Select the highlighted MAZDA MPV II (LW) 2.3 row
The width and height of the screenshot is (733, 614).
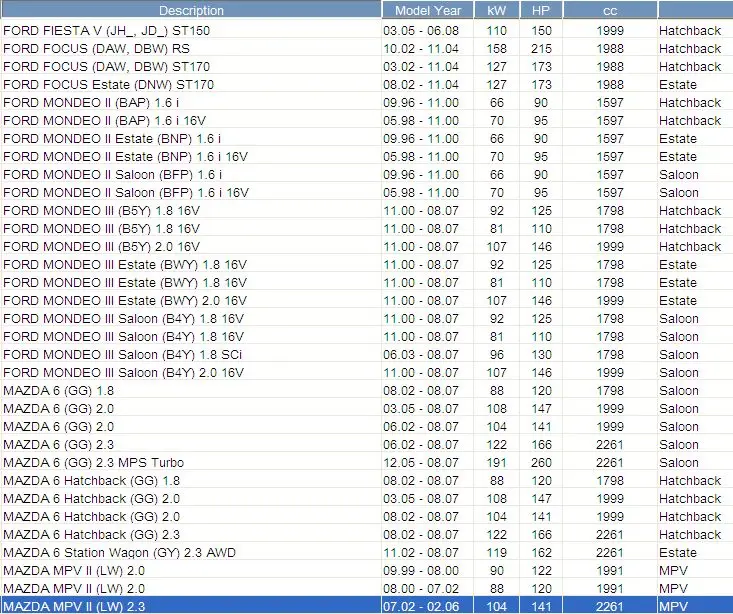(x=366, y=607)
